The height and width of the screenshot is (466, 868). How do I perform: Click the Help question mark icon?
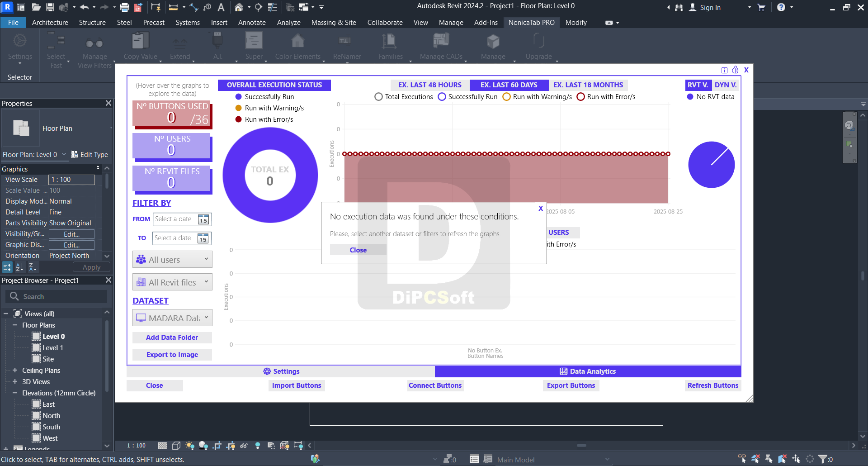click(x=781, y=7)
